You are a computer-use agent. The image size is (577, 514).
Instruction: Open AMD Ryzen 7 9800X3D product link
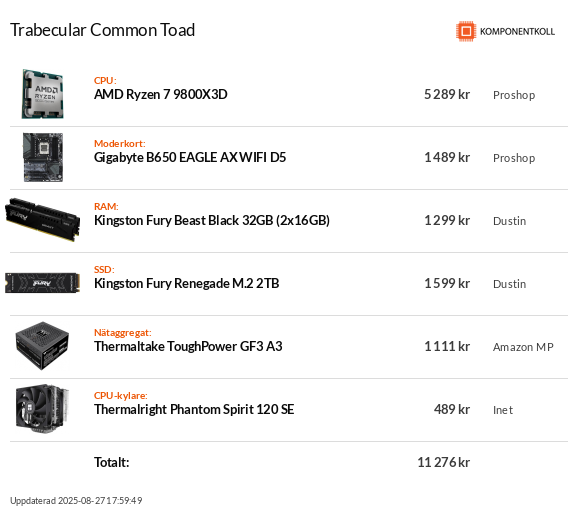click(x=160, y=95)
